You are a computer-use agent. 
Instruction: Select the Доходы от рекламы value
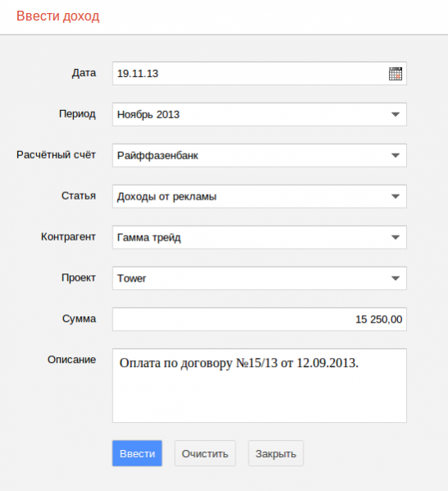click(167, 197)
